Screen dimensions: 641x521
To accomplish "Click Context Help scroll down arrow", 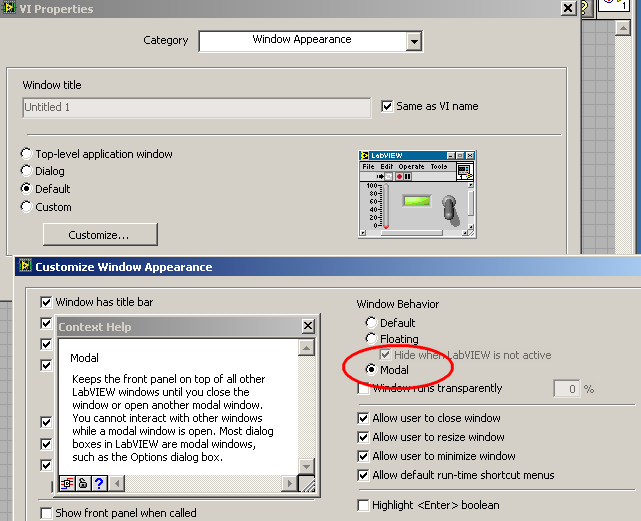I will 306,466.
